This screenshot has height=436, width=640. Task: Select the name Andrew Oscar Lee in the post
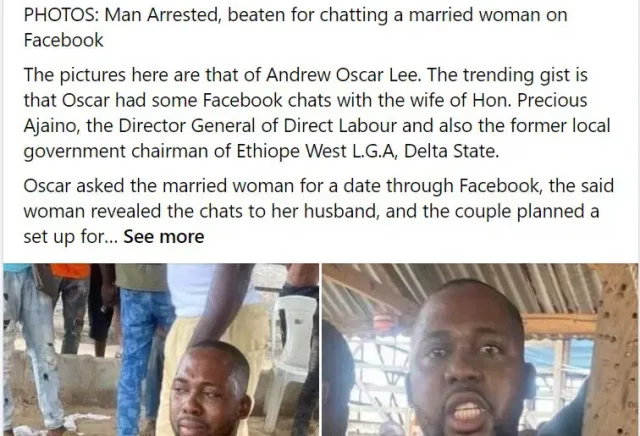click(343, 75)
